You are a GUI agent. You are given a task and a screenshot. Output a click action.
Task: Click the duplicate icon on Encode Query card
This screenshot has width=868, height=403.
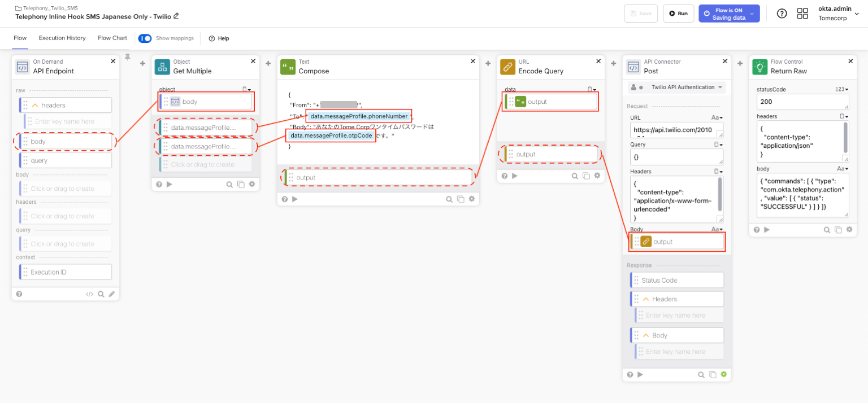coord(586,176)
